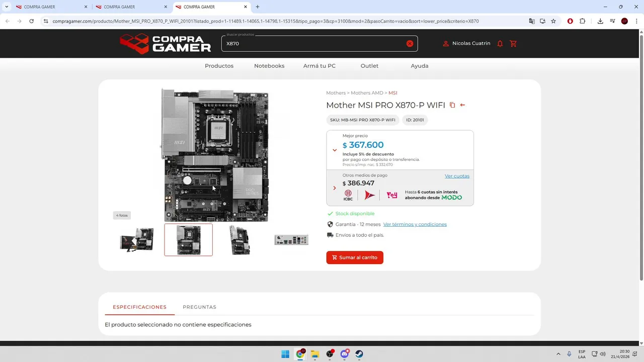Image resolution: width=644 pixels, height=362 pixels.
Task: Reload the page in Chrome
Action: (x=31, y=21)
